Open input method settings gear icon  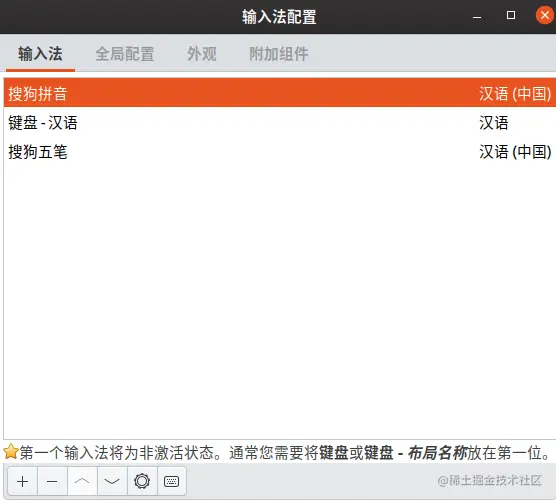coord(142,481)
